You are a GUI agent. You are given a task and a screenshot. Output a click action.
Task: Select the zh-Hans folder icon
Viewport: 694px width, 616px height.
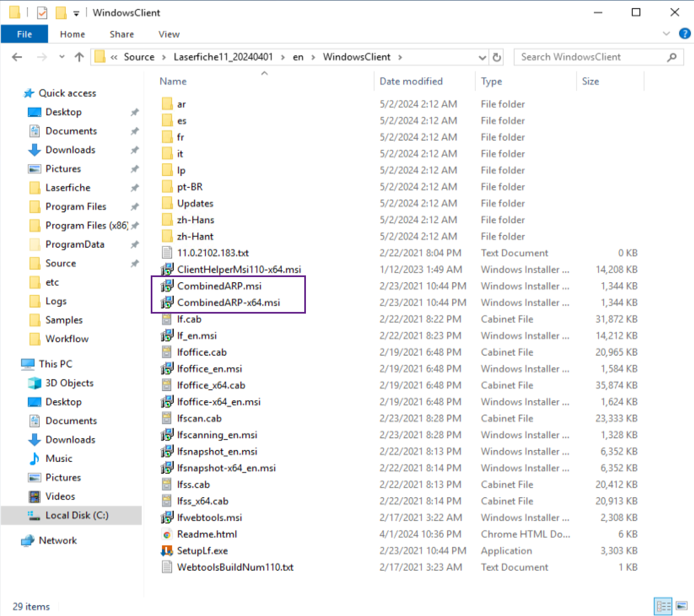click(167, 220)
